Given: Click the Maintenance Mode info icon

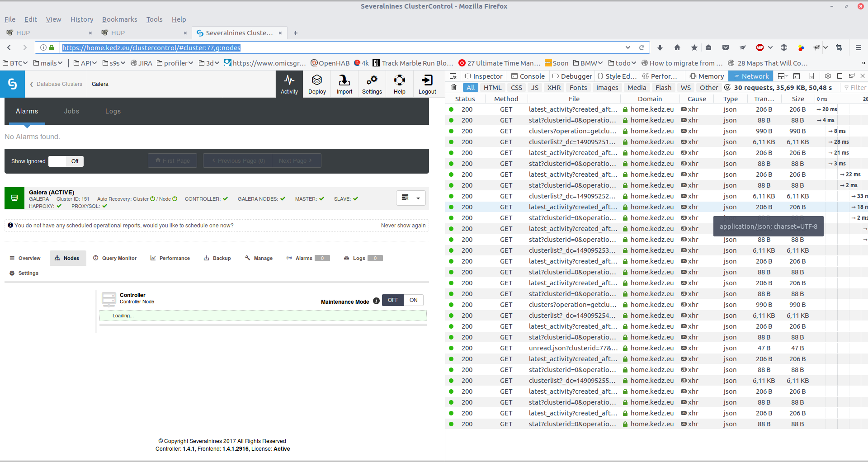Looking at the screenshot, I should click(376, 301).
